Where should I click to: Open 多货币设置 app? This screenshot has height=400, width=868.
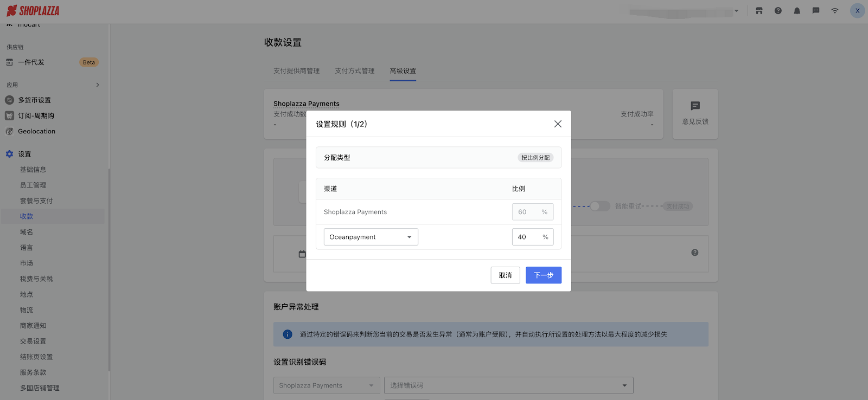pyautogui.click(x=34, y=100)
